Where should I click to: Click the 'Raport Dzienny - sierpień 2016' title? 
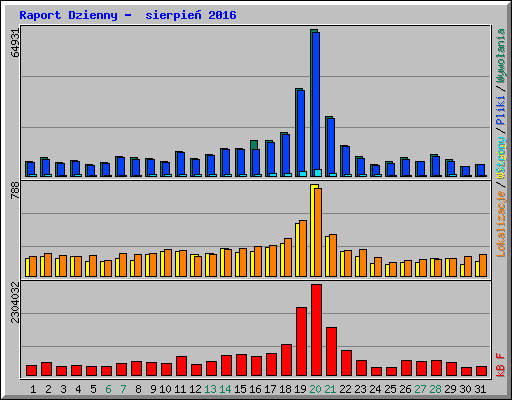128,15
